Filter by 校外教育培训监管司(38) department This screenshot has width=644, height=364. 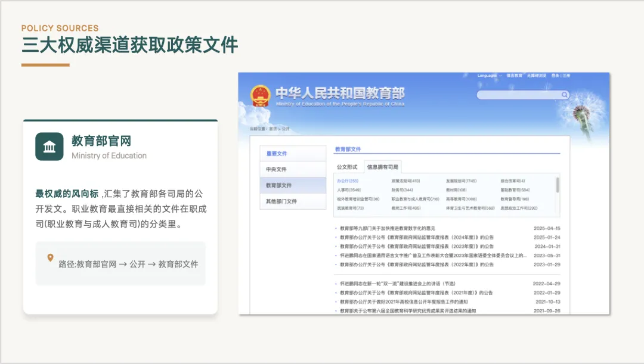[x=358, y=199]
